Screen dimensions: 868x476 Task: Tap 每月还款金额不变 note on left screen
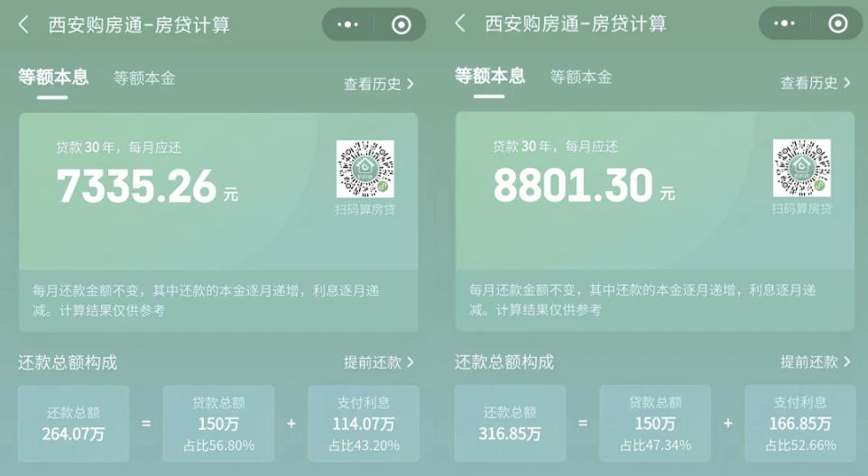pyautogui.click(x=206, y=300)
